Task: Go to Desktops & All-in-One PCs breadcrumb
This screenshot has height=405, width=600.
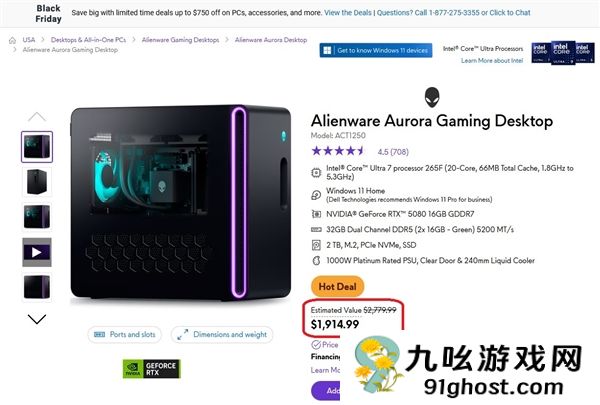Action: [88, 40]
